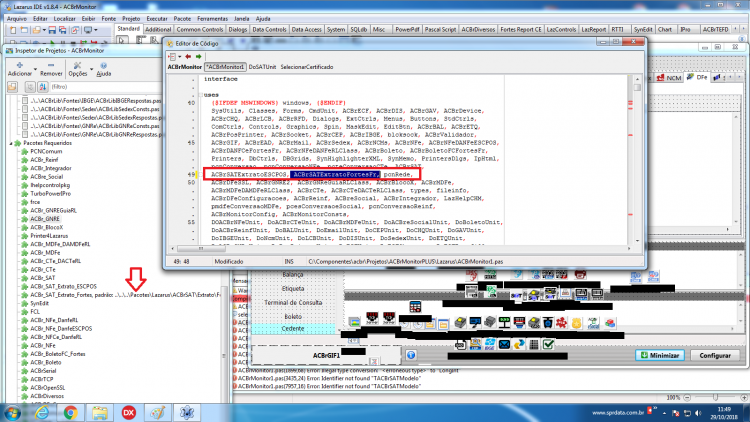Switch to the DoSATUnit editor tab
Image resolution: width=750 pixels, height=422 pixels.
[x=262, y=67]
